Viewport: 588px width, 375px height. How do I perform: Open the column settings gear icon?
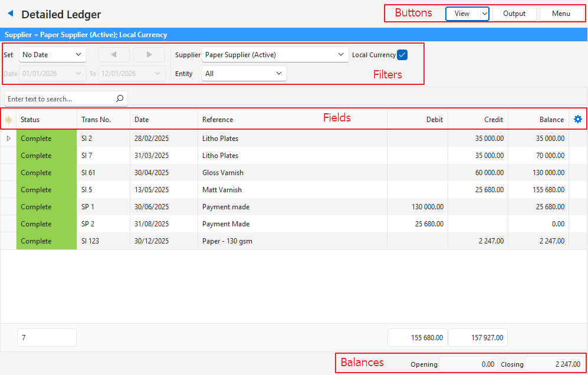[577, 120]
